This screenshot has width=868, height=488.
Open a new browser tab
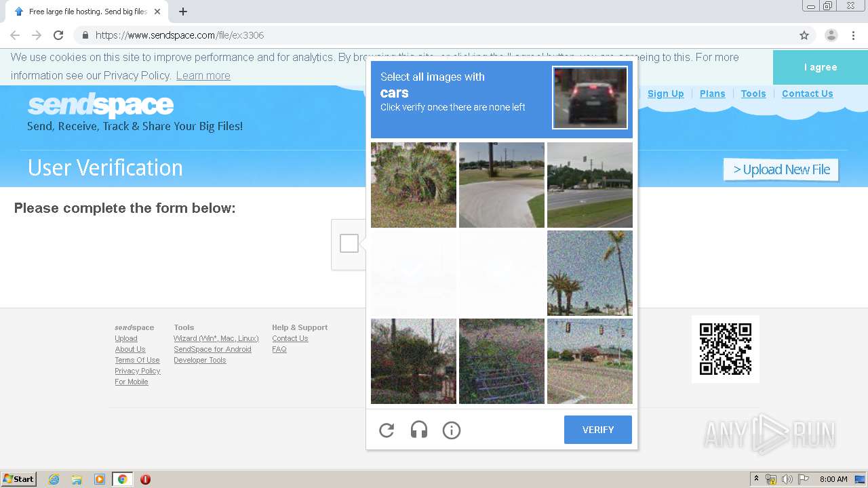pyautogui.click(x=183, y=12)
